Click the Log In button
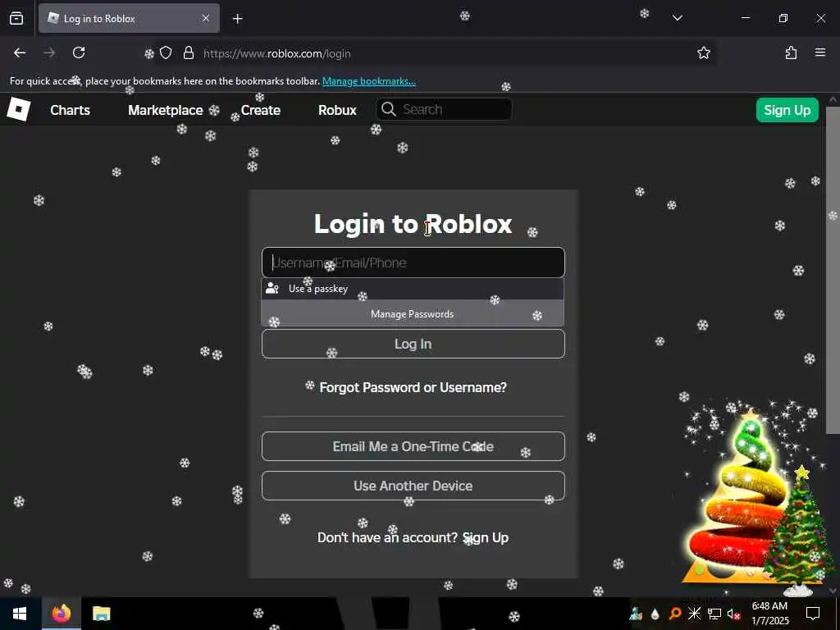The image size is (840, 630). (x=413, y=344)
